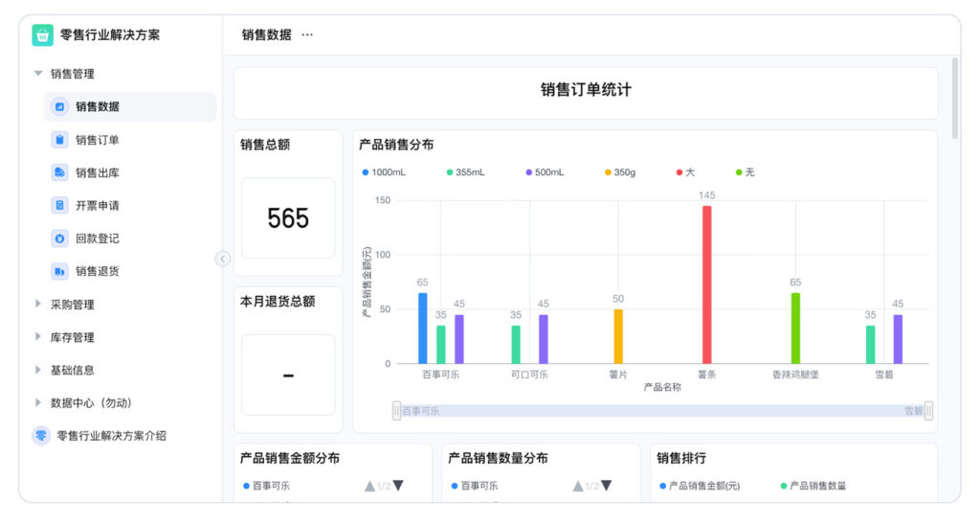Collapse sidebar with the arrow handle
Image resolution: width=980 pixels, height=523 pixels.
[223, 259]
